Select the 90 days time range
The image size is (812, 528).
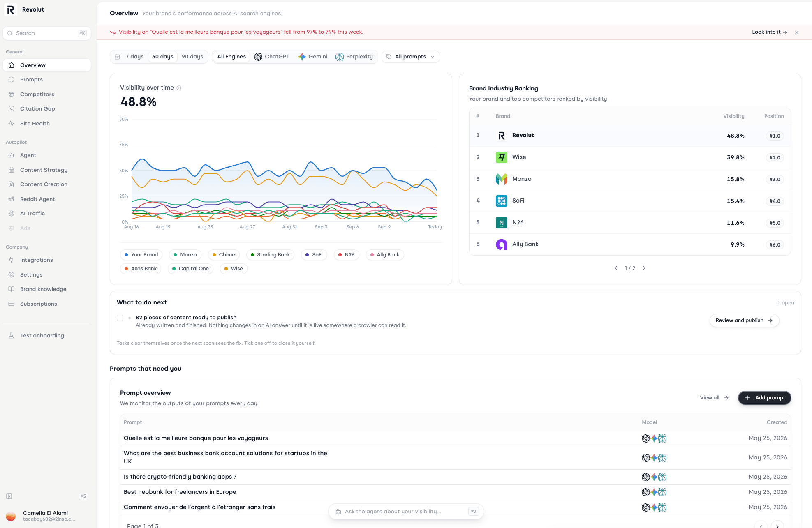pos(192,57)
